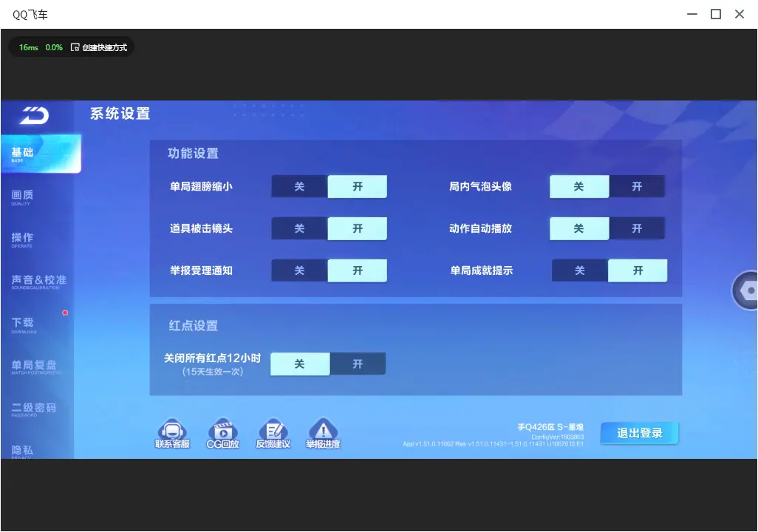This screenshot has width=758, height=532.
Task: Click the 红点设置 section heading
Action: click(194, 326)
